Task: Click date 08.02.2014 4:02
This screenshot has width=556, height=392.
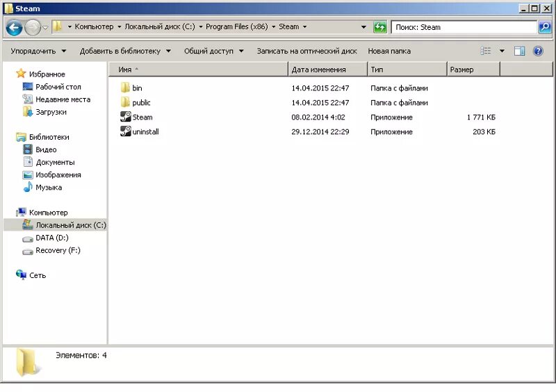Action: click(x=318, y=117)
